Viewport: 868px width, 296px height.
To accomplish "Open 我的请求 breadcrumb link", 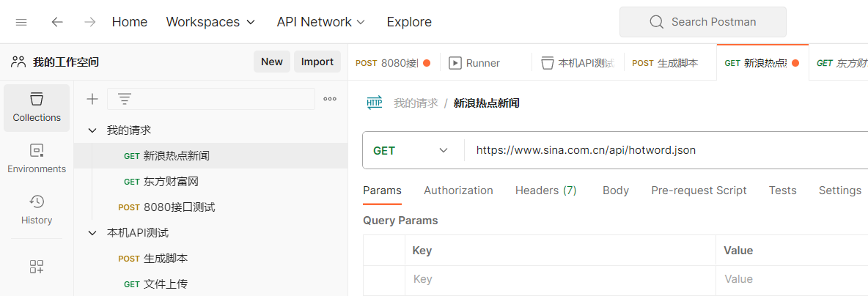I will (416, 103).
